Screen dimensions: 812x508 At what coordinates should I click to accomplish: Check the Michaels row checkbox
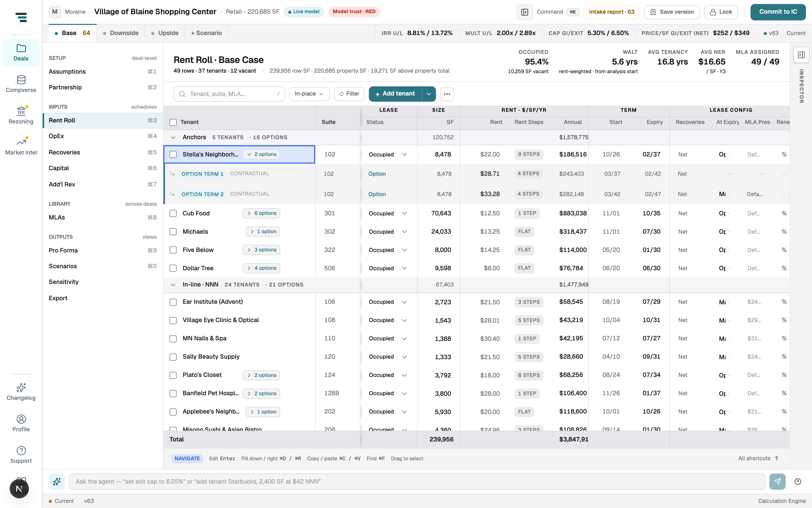pyautogui.click(x=173, y=231)
